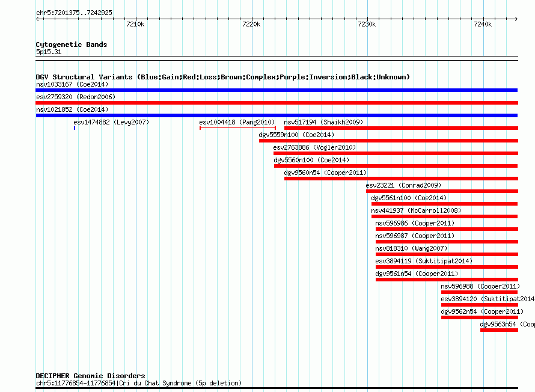This screenshot has height=392, width=535.
Task: Click the 7210k ruler mark
Action: 135,24
